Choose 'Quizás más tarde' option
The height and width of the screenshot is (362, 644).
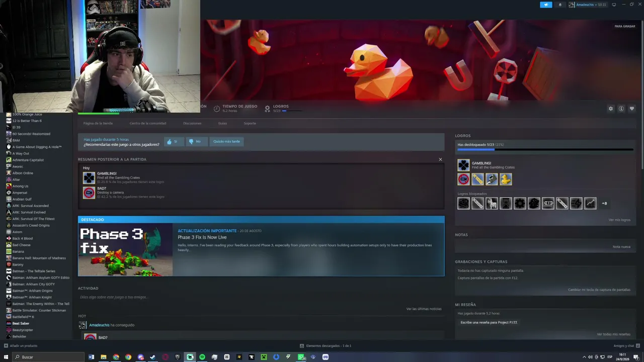(x=226, y=141)
